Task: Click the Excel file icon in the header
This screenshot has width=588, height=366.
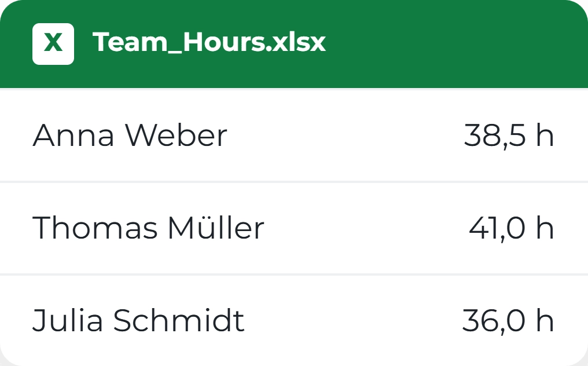Action: (53, 44)
